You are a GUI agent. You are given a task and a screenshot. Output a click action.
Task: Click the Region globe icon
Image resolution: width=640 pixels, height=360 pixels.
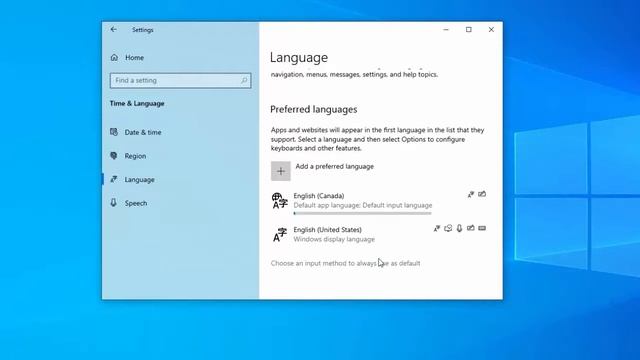[114, 156]
